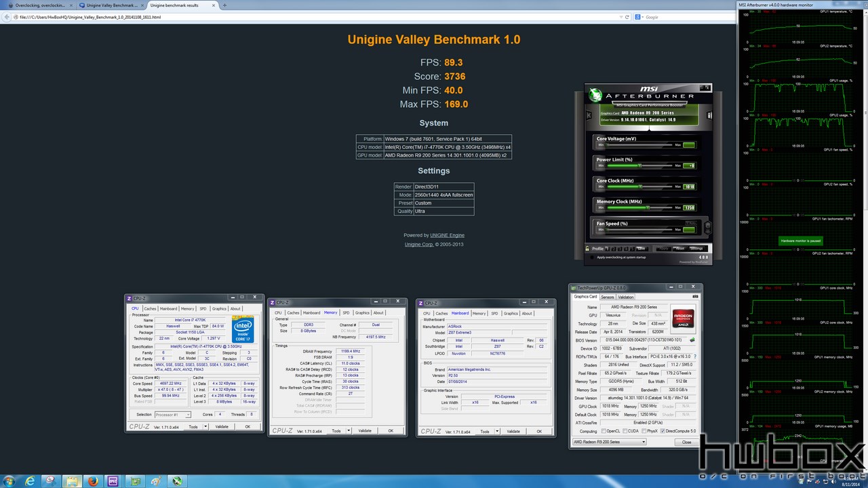Open Afterburner info side button
The image size is (868, 488).
(709, 115)
